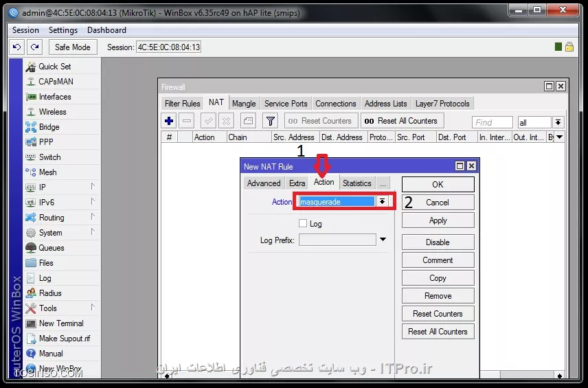Switch to Address Lists tab

[x=385, y=104]
